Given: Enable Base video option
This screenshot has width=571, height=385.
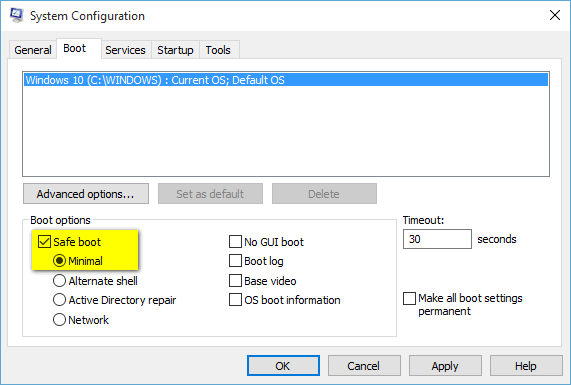Looking at the screenshot, I should click(x=235, y=281).
